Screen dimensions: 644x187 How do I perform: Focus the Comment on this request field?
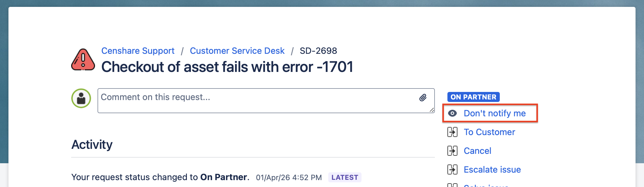coord(257,101)
